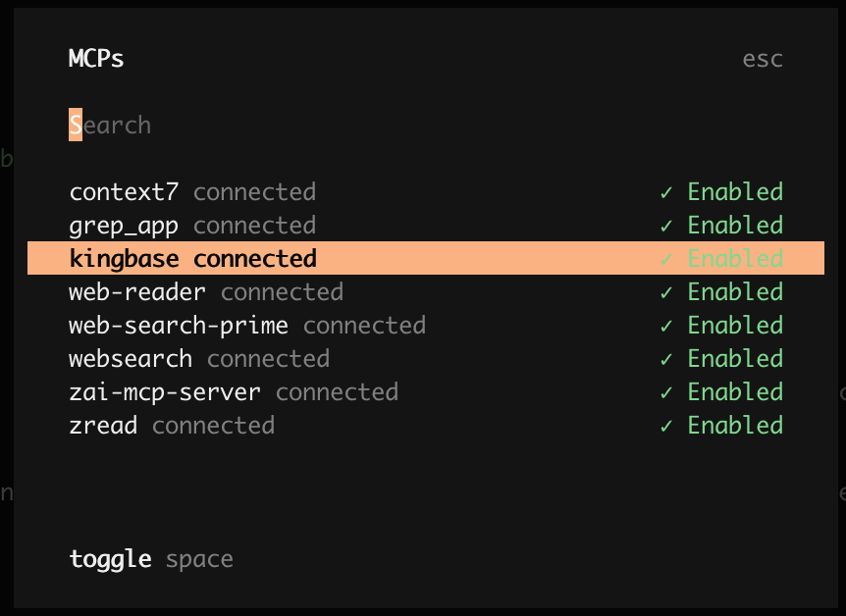Image resolution: width=846 pixels, height=616 pixels.
Task: Choose the highlighted kingbase server row
Action: [192, 259]
